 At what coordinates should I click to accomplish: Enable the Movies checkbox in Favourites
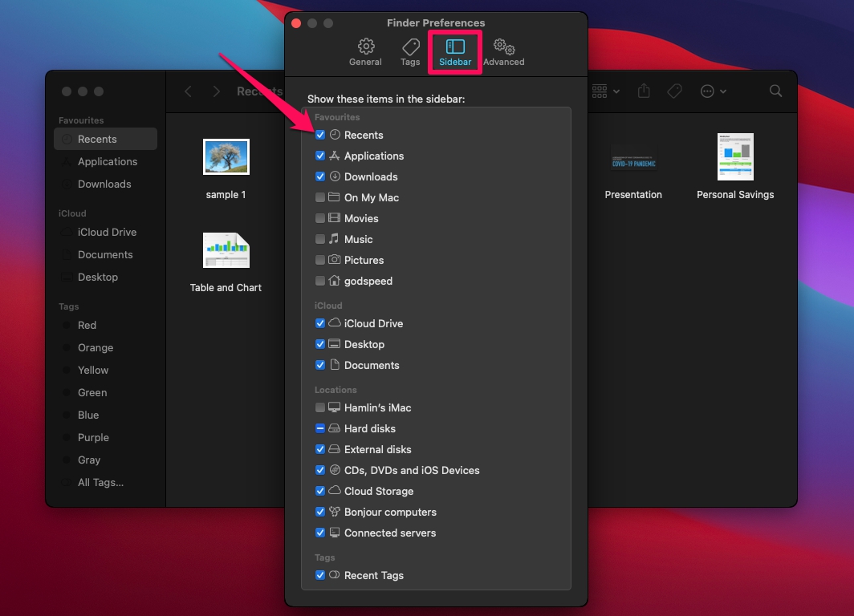pyautogui.click(x=319, y=218)
